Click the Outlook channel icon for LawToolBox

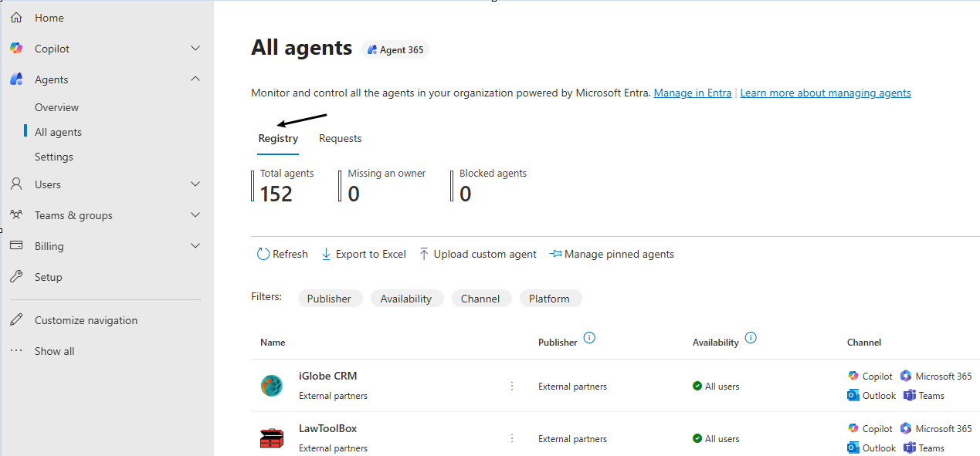coord(853,448)
